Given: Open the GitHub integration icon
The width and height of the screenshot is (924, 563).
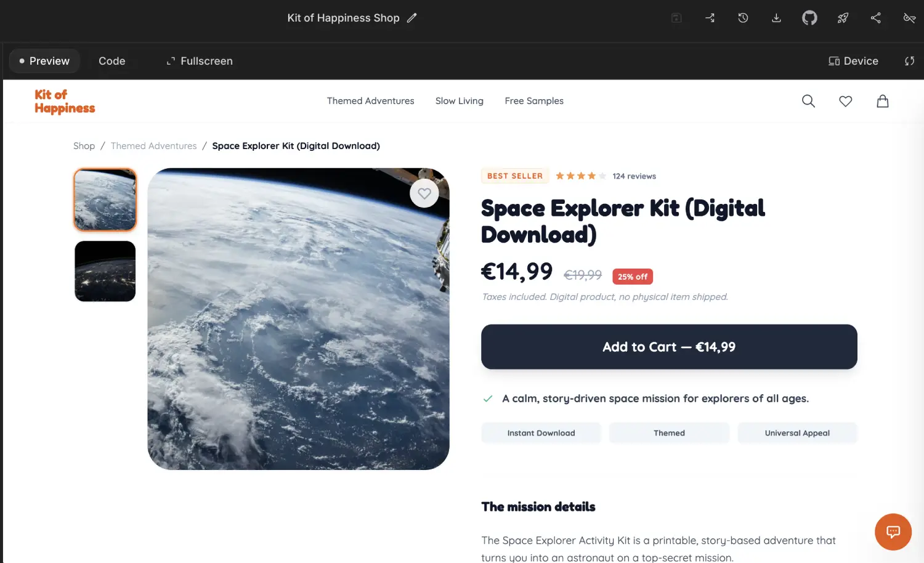Looking at the screenshot, I should point(809,18).
